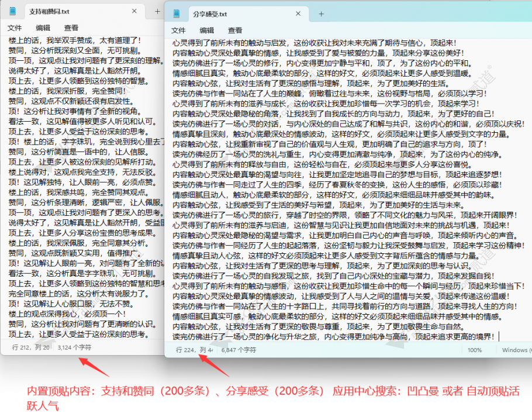The image size is (532, 420).
Task: Click line '楼上的话，我深感共鸣，完全赞同其观点。'
Action: click(78, 192)
